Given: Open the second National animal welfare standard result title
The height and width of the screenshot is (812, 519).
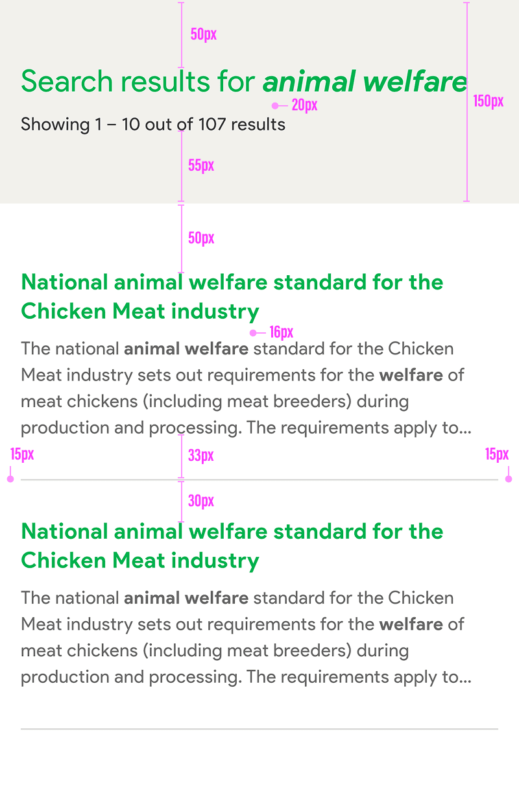Looking at the screenshot, I should click(232, 546).
